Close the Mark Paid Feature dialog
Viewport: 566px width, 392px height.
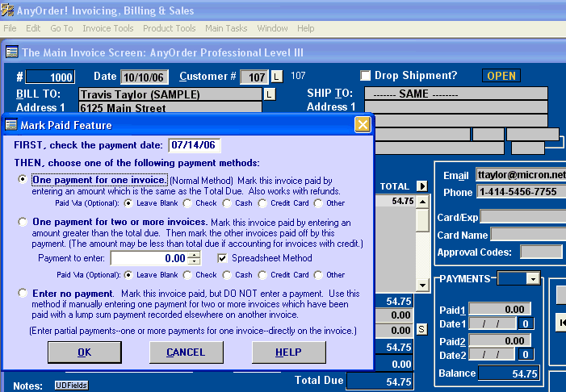click(x=363, y=125)
